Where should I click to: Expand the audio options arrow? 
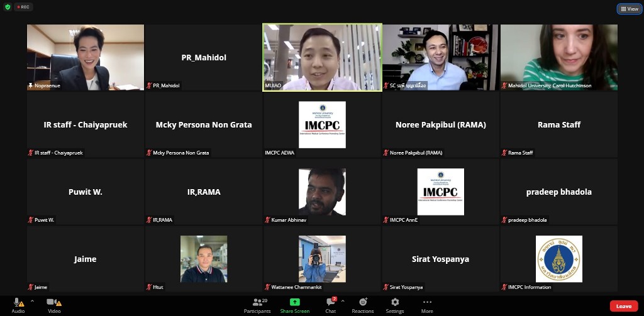32,302
